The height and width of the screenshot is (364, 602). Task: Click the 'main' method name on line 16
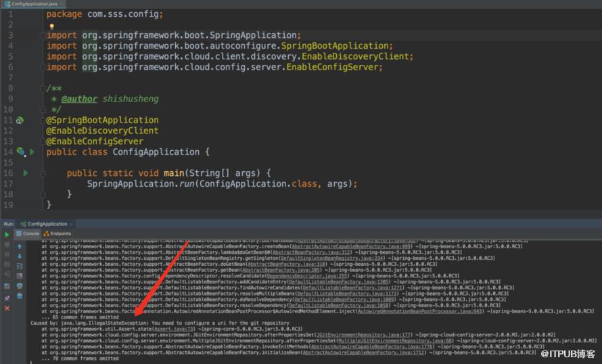click(x=174, y=173)
